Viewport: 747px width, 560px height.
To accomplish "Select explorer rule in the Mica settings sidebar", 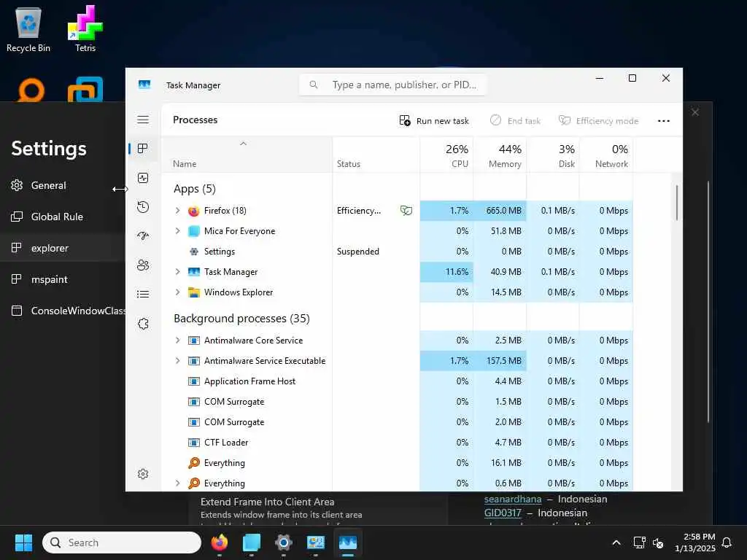I will click(62, 248).
